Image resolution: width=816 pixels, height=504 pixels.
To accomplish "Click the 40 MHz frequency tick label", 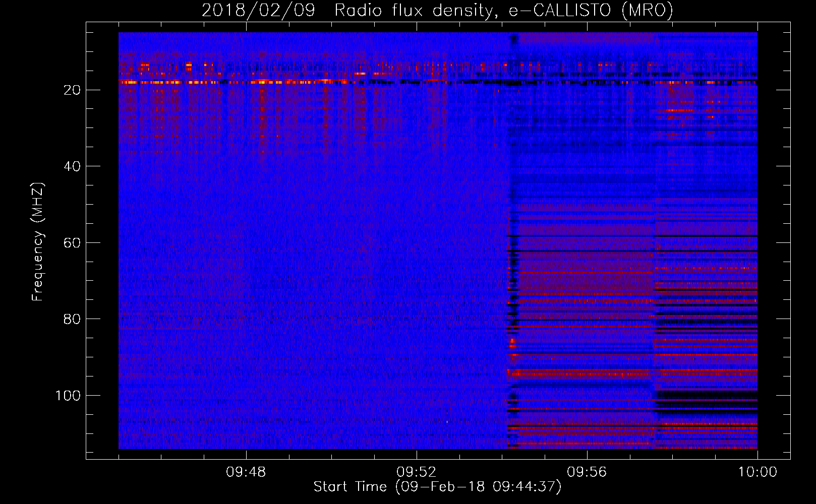I will [x=72, y=166].
